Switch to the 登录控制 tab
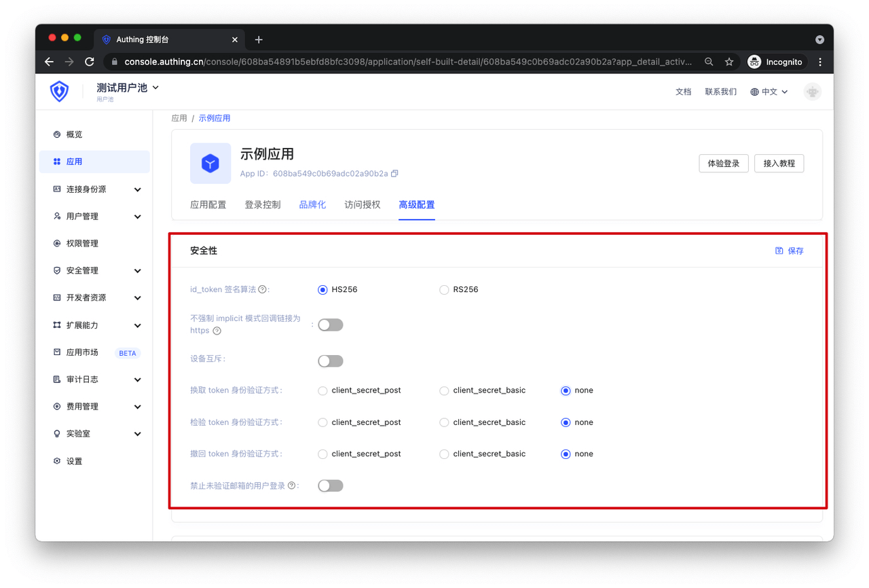This screenshot has width=869, height=588. [x=262, y=204]
